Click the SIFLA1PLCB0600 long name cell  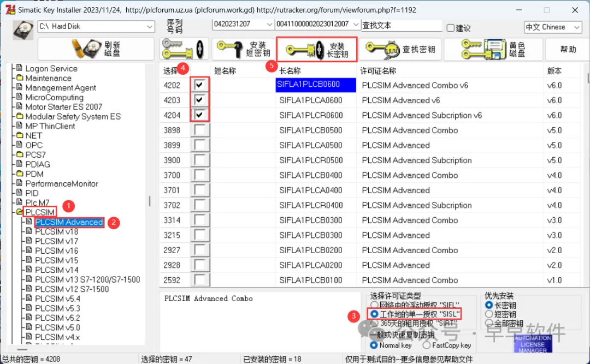316,85
